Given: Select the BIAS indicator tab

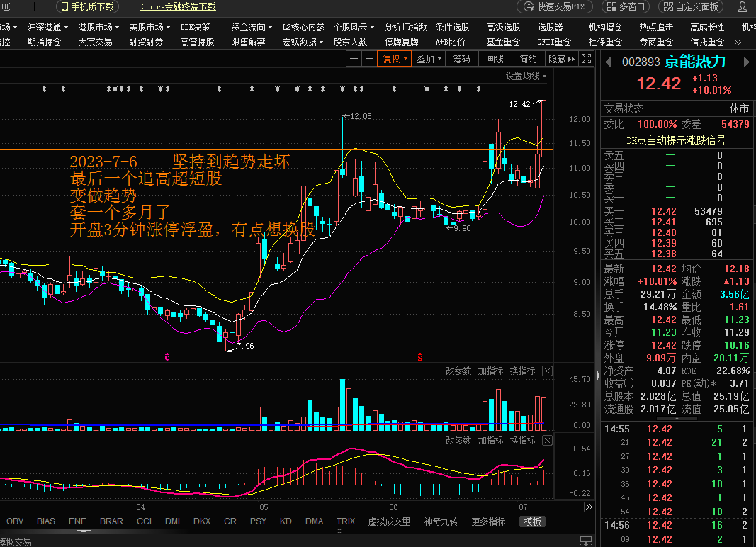Looking at the screenshot, I should (x=46, y=521).
